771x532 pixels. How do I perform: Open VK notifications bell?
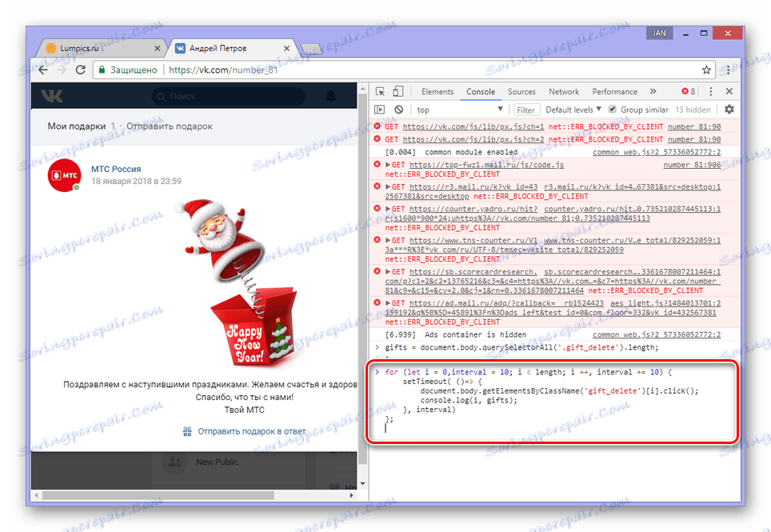pyautogui.click(x=331, y=96)
